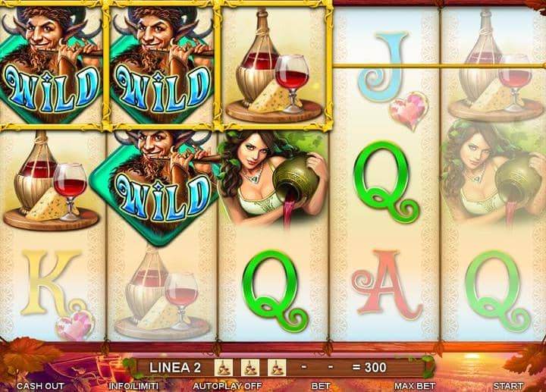Click the green Q in reel four middle row
546x392 pixels.
(385, 182)
